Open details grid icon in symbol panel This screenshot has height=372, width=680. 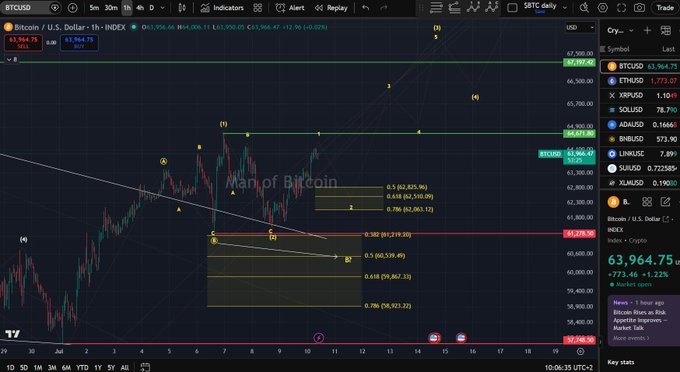tap(647, 202)
